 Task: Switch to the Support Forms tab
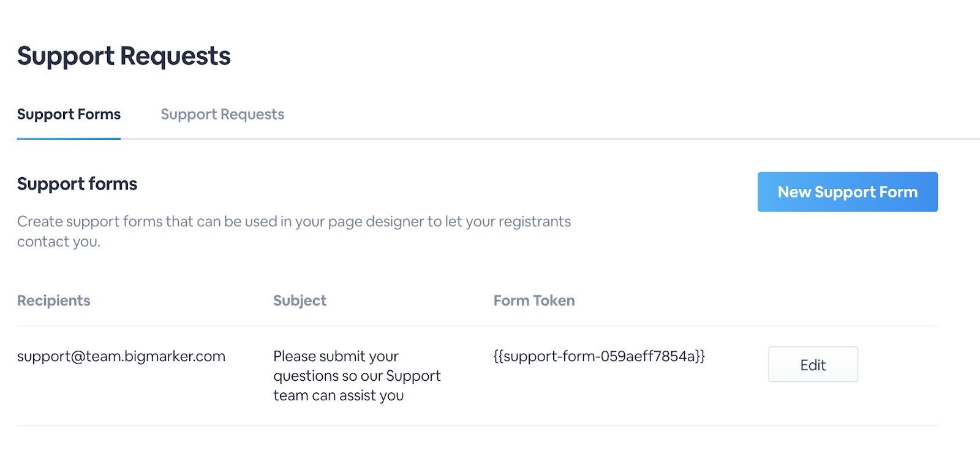tap(69, 115)
